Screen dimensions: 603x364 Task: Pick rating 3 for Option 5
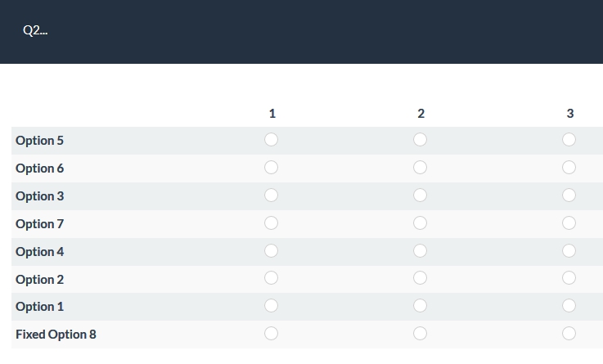[569, 140]
